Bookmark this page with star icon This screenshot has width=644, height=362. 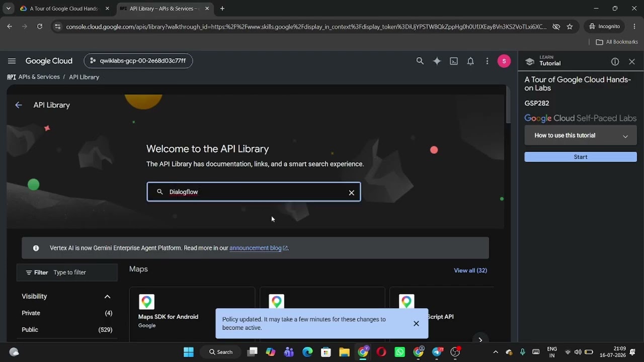(x=570, y=27)
